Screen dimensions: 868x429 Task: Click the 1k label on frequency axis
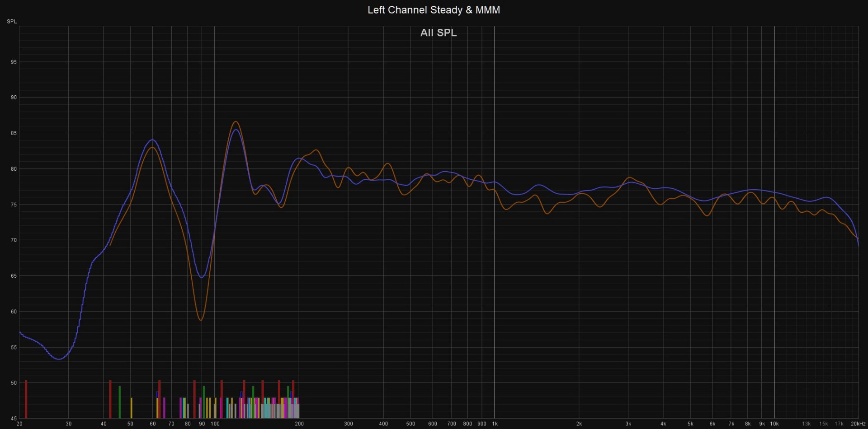(495, 424)
